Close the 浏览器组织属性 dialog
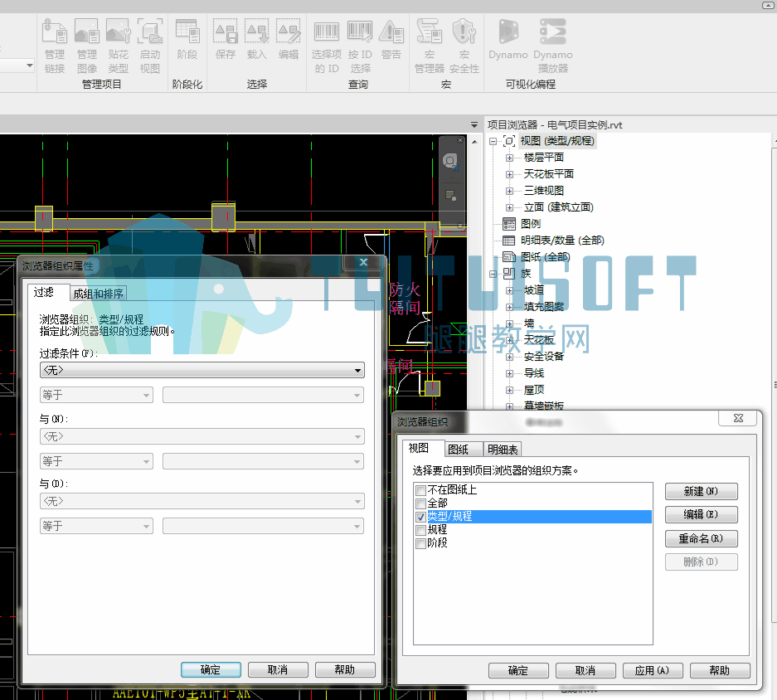777x700 pixels. [364, 262]
